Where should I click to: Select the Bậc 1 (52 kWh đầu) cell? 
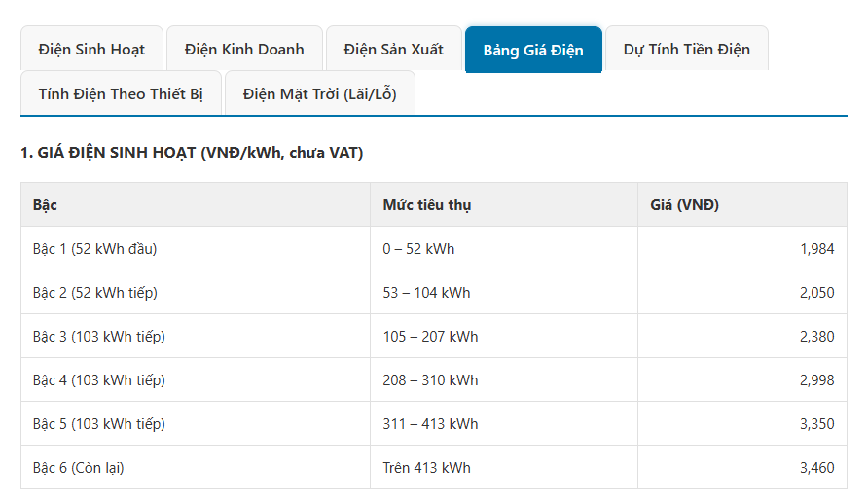coord(94,249)
